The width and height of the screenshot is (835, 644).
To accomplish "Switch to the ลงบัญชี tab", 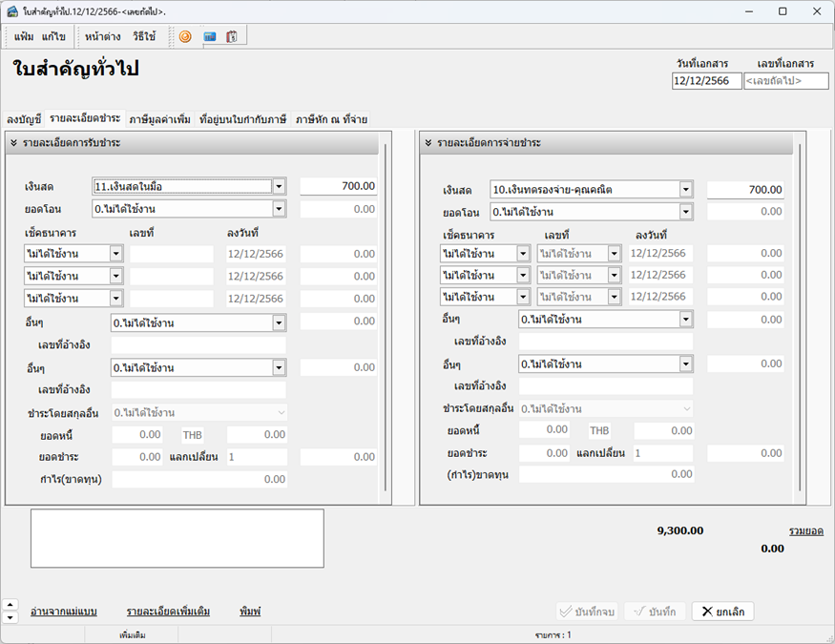I will (24, 119).
